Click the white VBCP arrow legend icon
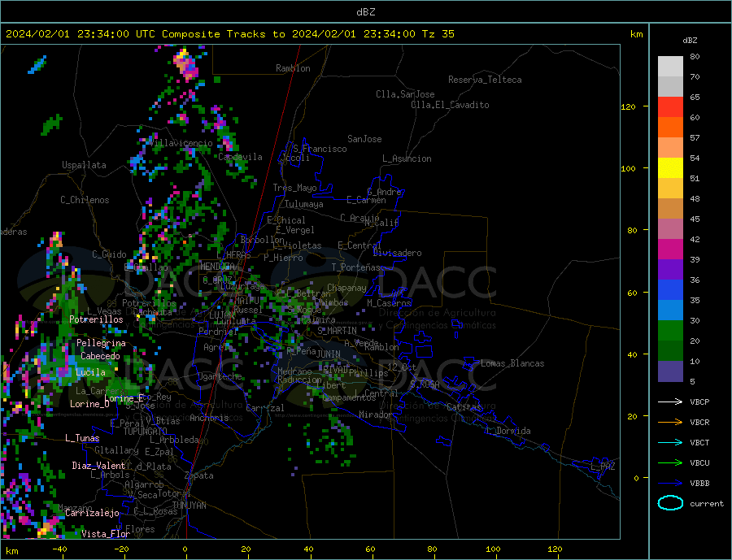Image resolution: width=732 pixels, height=560 pixels. point(670,402)
